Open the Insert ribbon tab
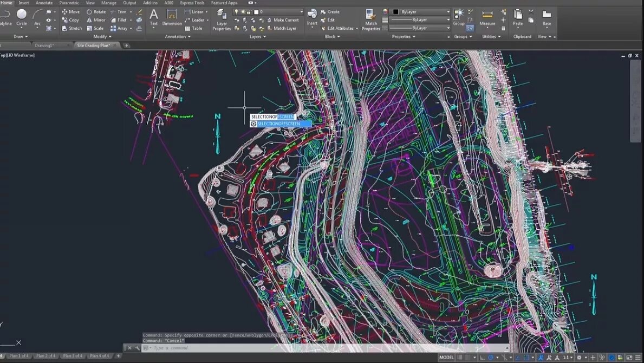The width and height of the screenshot is (644, 363). (x=24, y=3)
